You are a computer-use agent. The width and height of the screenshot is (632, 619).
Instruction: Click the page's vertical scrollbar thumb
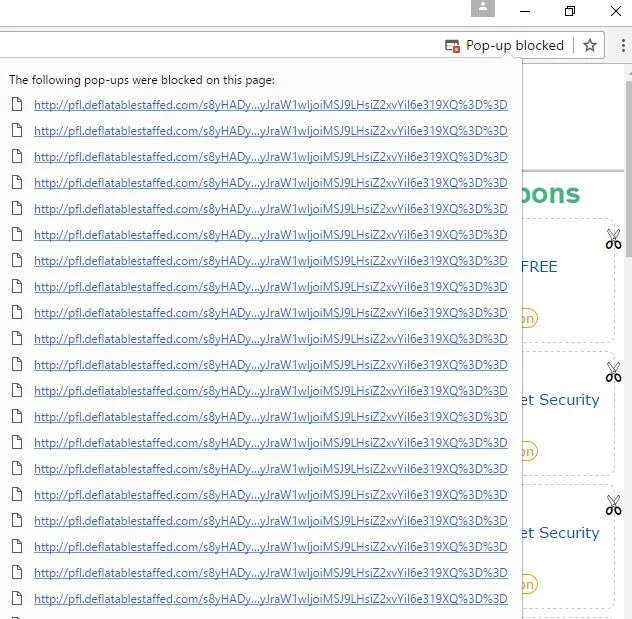(628, 168)
